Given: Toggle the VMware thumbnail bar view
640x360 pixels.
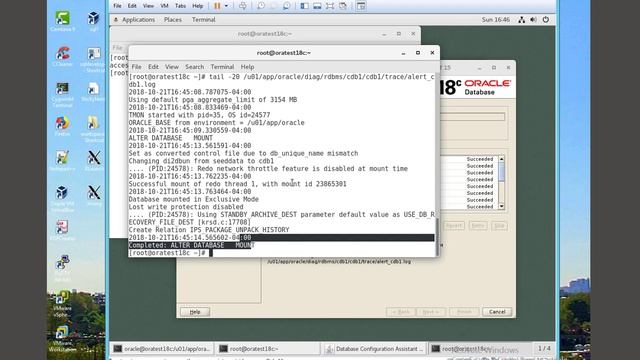Looking at the screenshot, I should (317, 6).
